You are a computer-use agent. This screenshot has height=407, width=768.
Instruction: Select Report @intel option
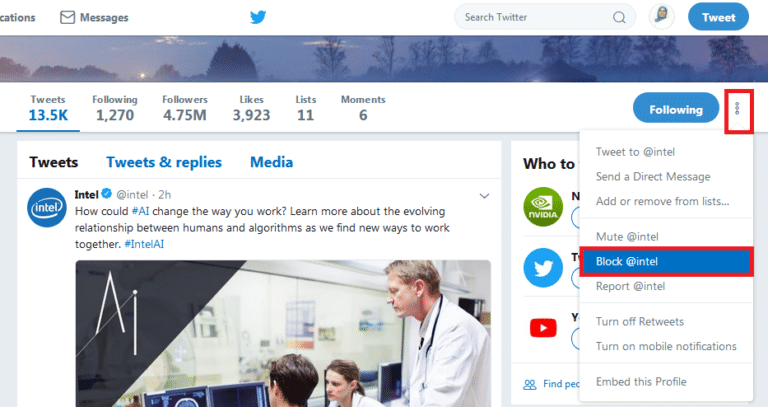click(666, 286)
